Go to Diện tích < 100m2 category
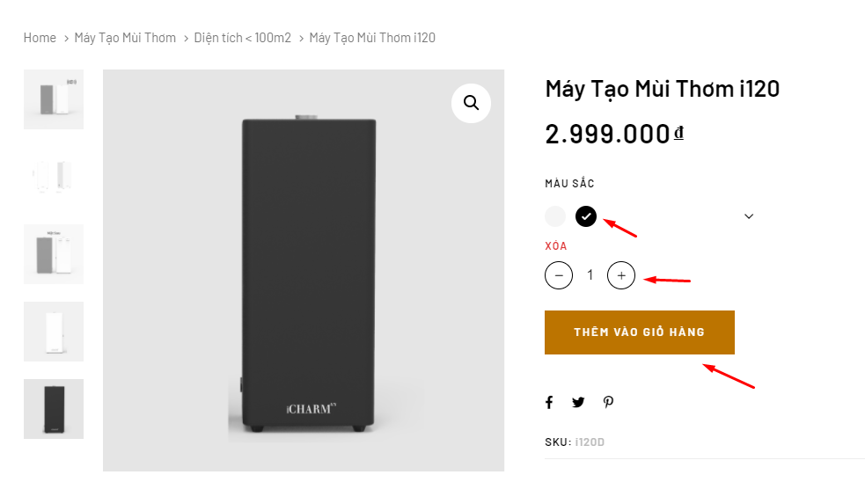Screen dimensions: 865x504 (243, 38)
